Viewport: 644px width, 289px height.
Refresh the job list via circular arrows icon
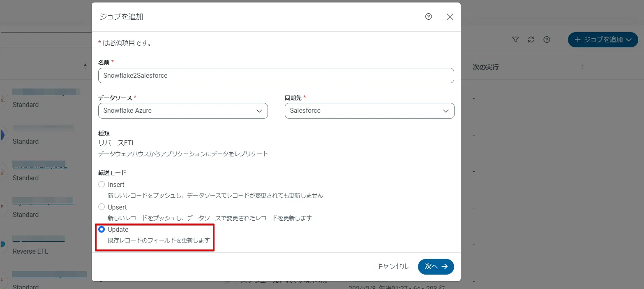point(531,40)
